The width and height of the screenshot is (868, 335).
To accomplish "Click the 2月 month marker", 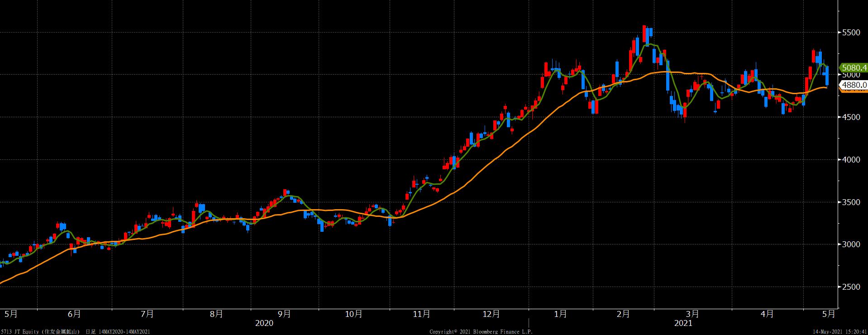I will tap(623, 314).
